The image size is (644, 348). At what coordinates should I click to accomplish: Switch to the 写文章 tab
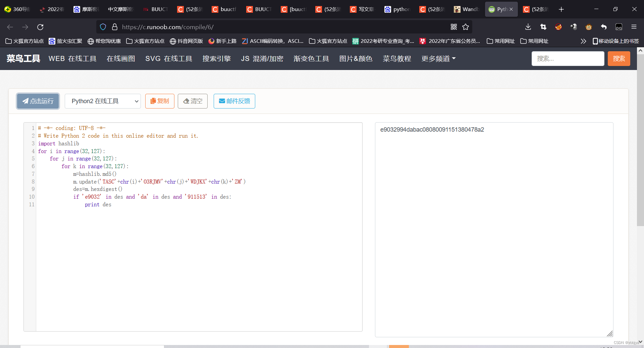[x=363, y=9]
